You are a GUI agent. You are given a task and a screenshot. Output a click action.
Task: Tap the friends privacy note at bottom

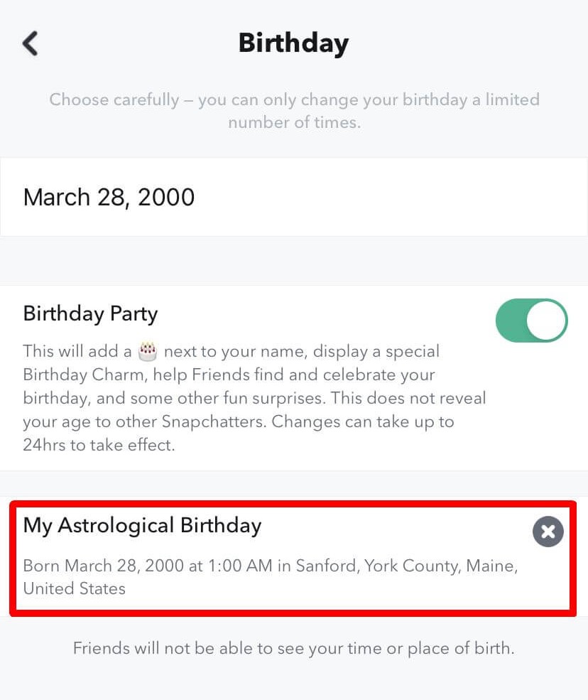click(x=293, y=648)
